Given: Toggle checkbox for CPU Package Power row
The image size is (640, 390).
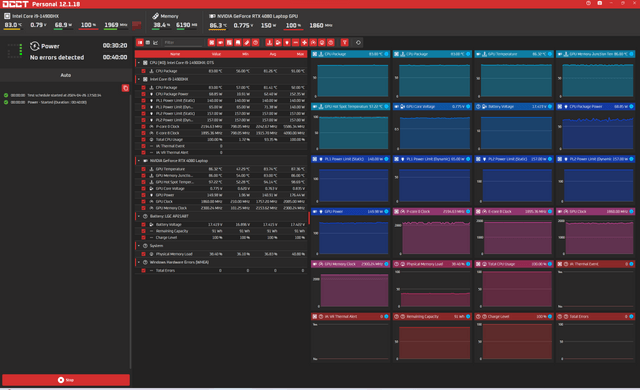Looking at the screenshot, I should pyautogui.click(x=143, y=94).
